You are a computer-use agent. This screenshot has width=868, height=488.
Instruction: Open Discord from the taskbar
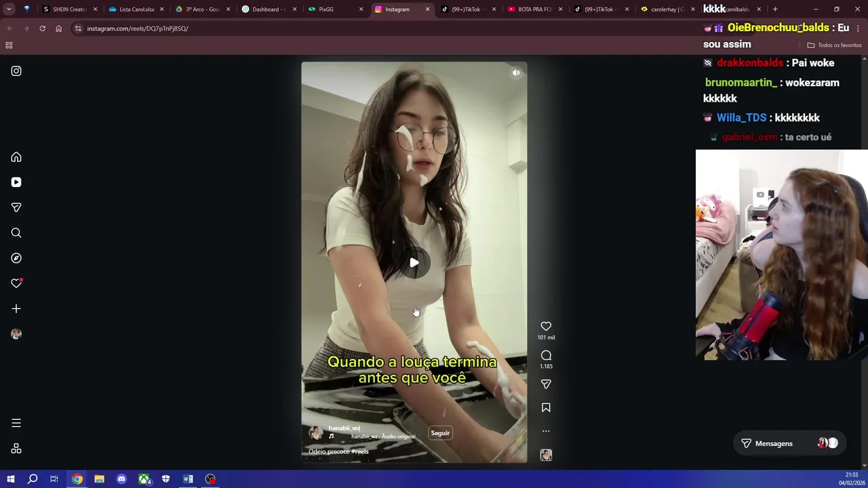(121, 479)
